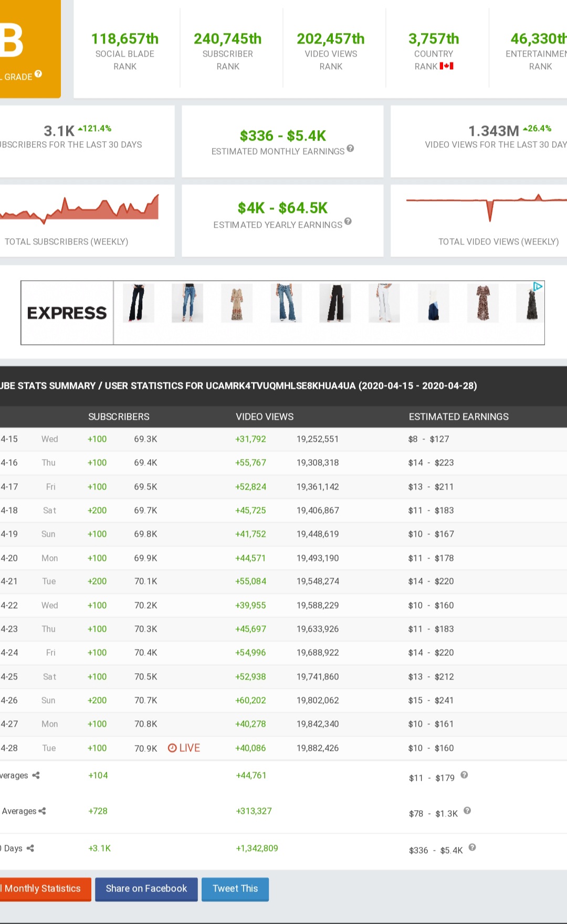567x924 pixels.
Task: Click the +60,202 video views value
Action: (x=251, y=700)
